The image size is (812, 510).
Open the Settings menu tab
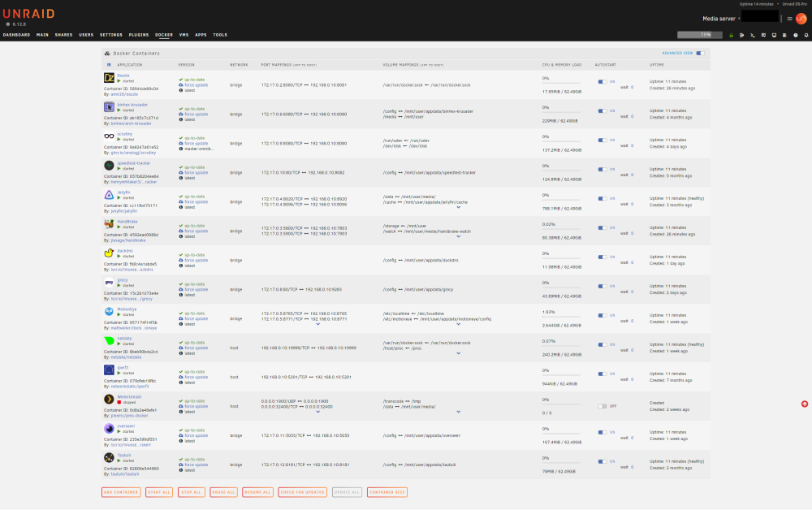click(x=110, y=35)
